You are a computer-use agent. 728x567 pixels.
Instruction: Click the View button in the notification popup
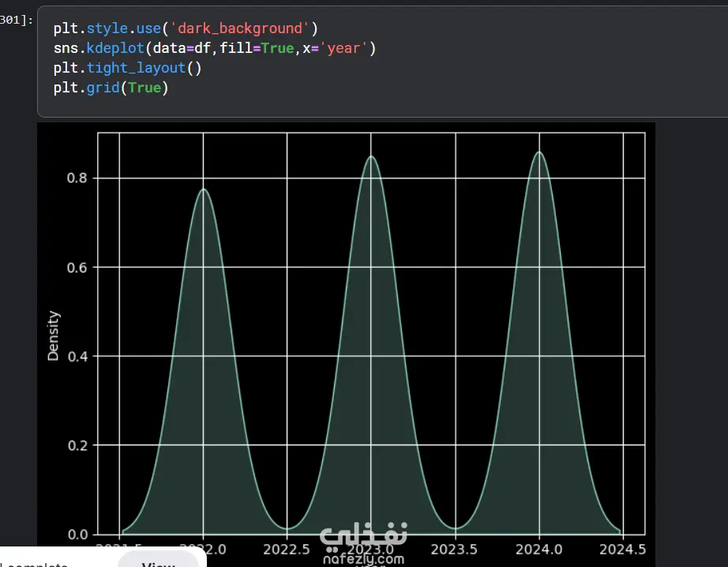pyautogui.click(x=159, y=561)
